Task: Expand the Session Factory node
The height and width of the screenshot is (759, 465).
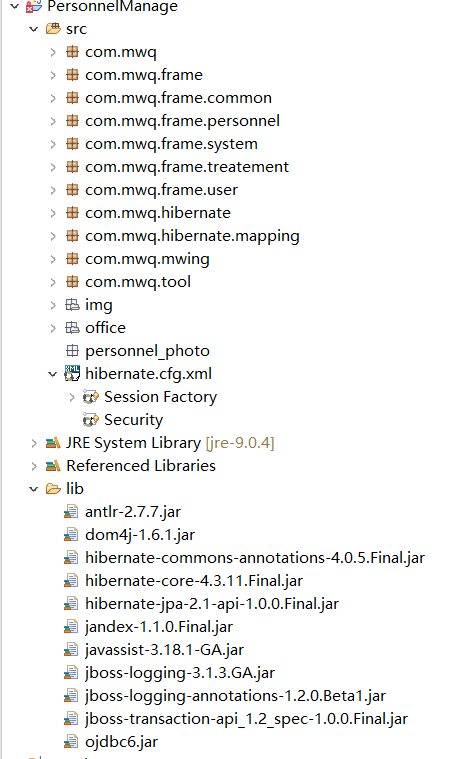Action: tap(72, 397)
